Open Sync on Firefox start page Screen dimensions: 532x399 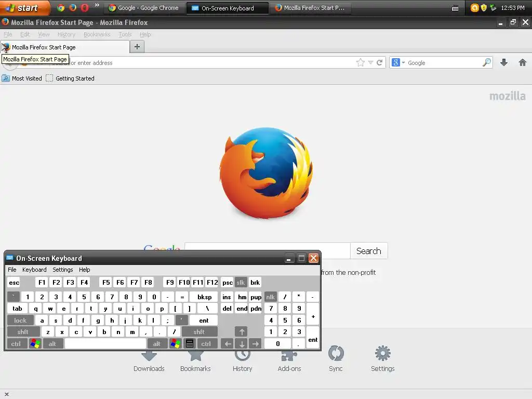[x=336, y=358]
